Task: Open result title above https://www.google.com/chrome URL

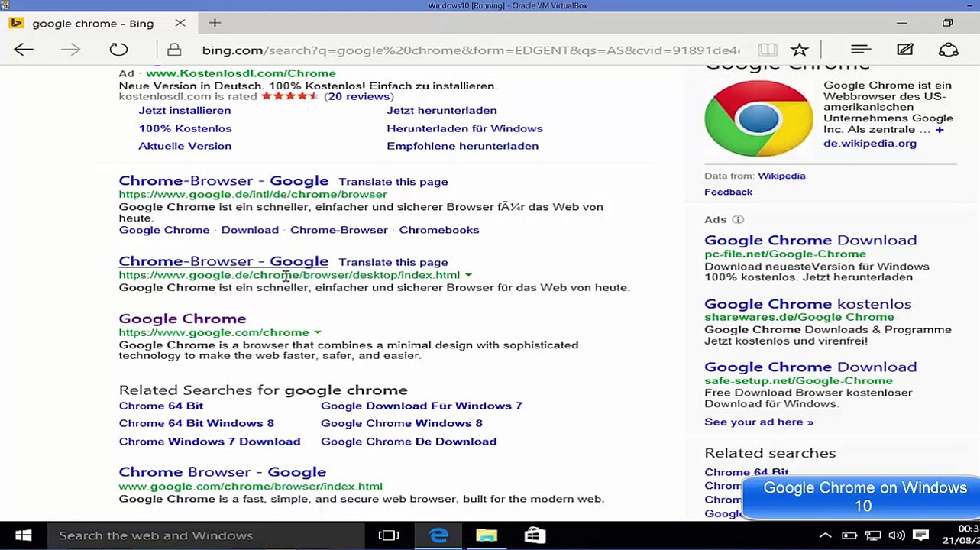Action: point(183,319)
